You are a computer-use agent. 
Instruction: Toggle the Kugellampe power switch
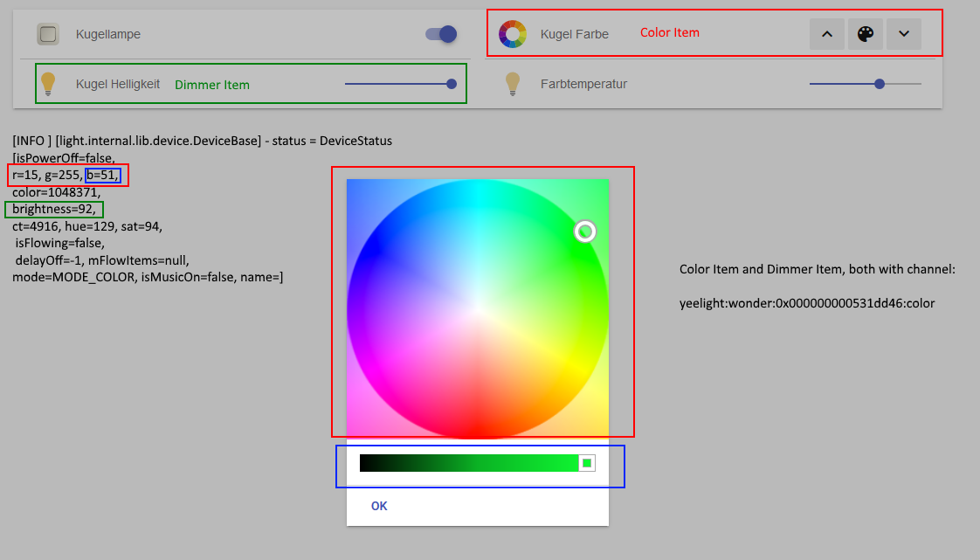click(441, 34)
